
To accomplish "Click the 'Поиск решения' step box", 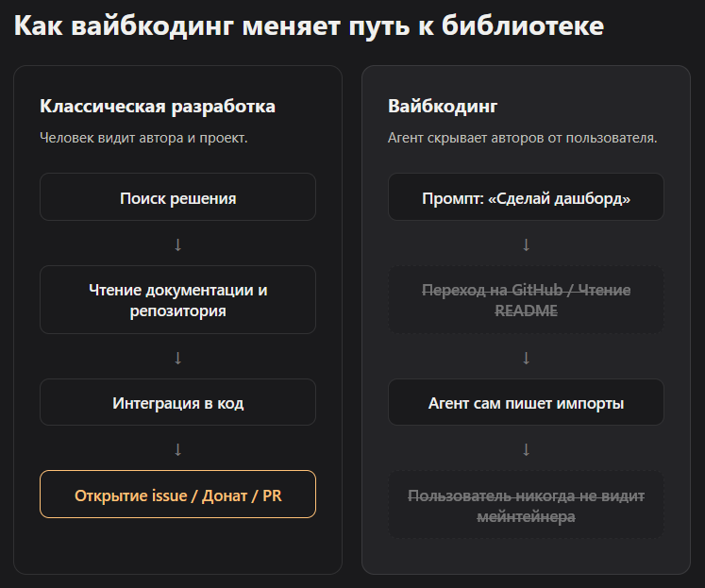I will point(177,197).
